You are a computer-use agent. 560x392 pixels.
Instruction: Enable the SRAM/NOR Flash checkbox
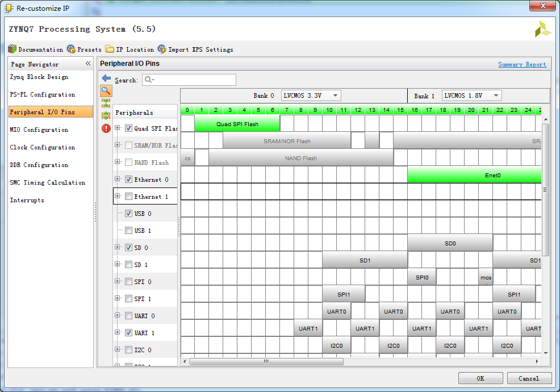click(x=128, y=145)
